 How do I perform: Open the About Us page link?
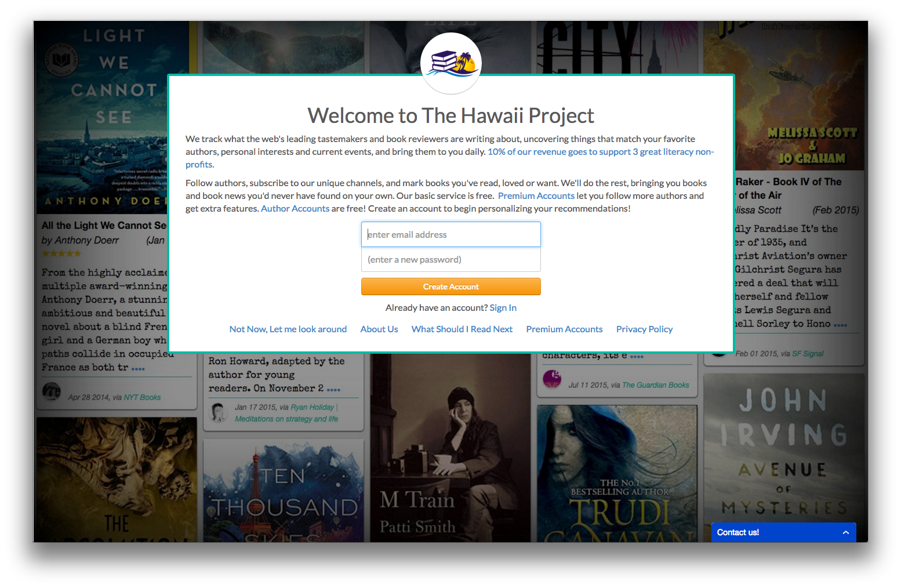tap(379, 329)
